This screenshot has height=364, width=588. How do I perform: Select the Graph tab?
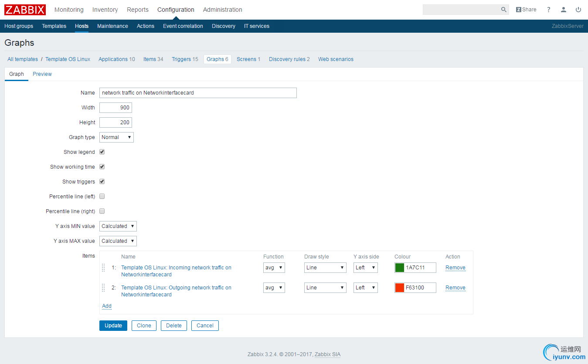(x=17, y=74)
